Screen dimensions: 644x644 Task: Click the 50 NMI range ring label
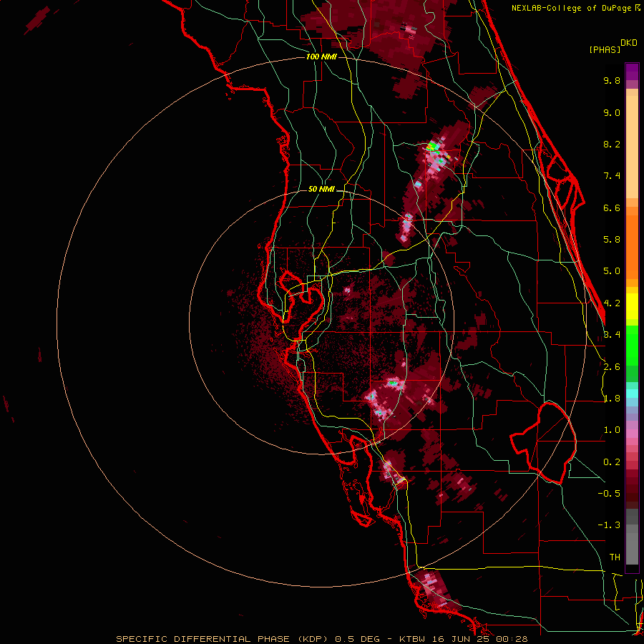(321, 189)
